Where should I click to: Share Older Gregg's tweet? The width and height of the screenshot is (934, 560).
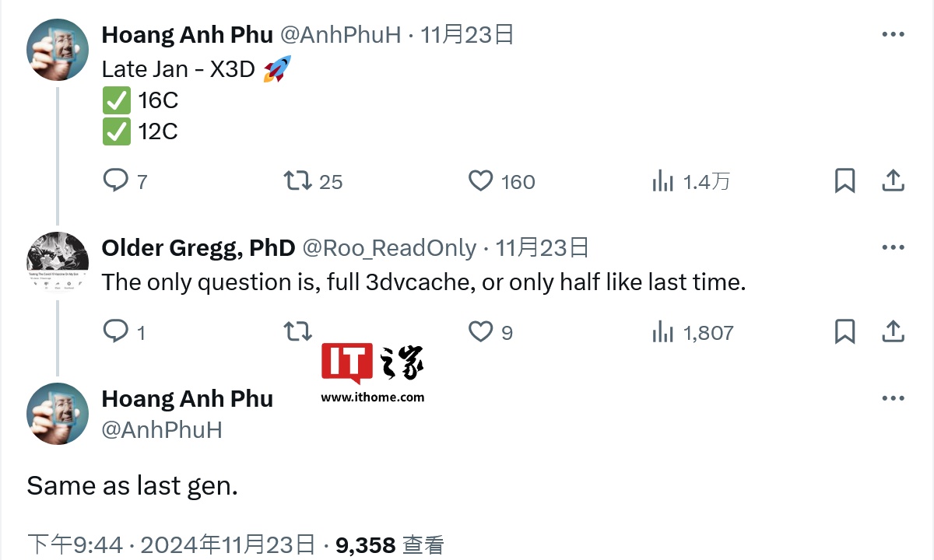coord(893,332)
